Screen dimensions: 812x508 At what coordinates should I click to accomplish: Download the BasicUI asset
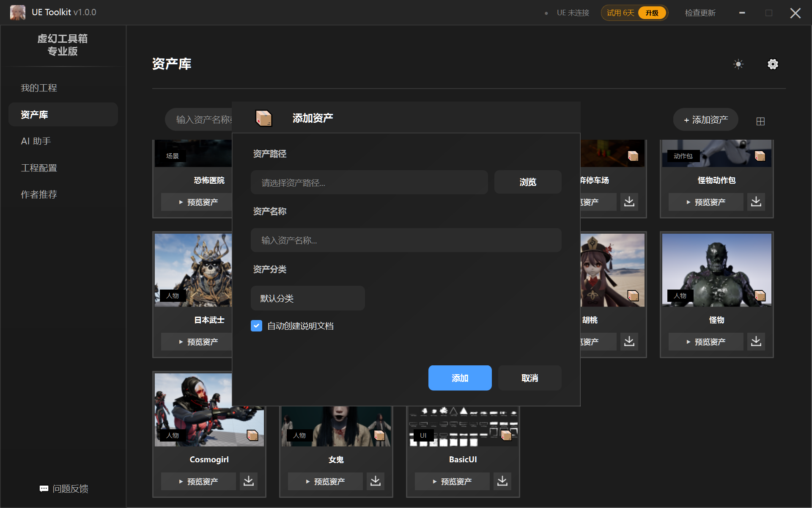(x=502, y=481)
